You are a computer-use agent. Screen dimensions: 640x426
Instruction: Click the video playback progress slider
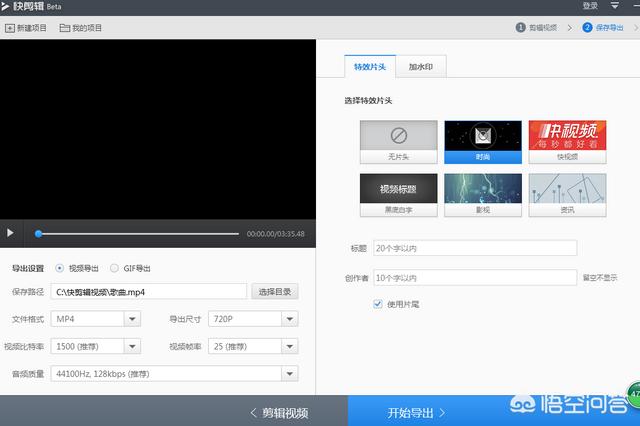coord(138,233)
